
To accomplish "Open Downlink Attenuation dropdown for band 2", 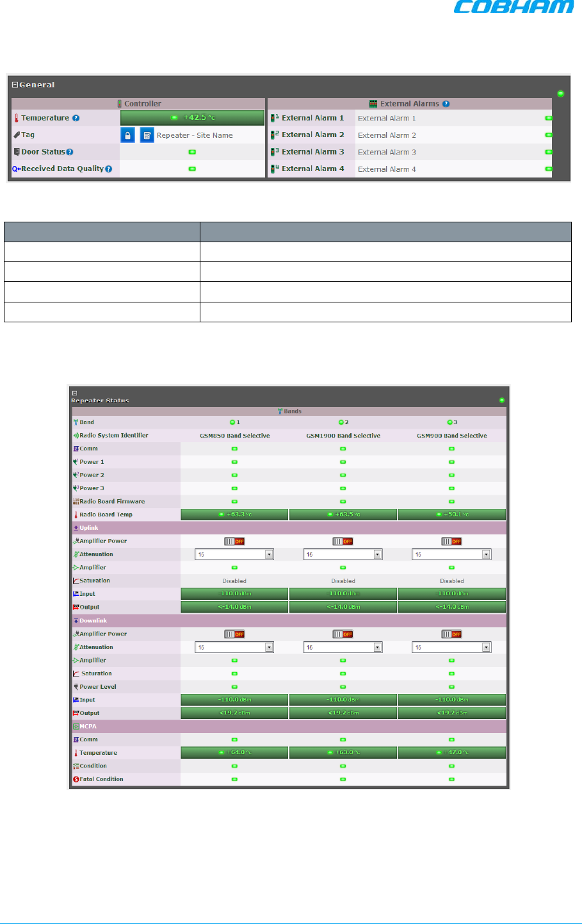I will [x=343, y=647].
